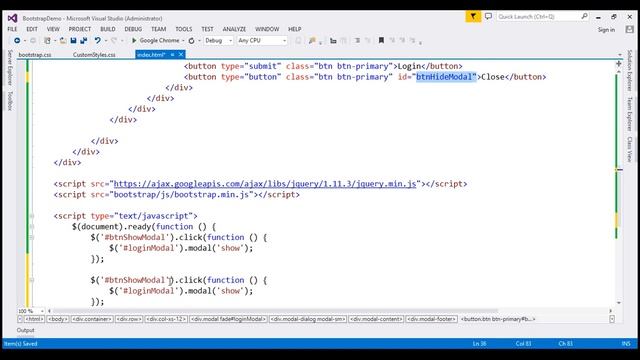Viewport: 640px width, 360px height.
Task: Close the index.html tab
Action: 181,54
